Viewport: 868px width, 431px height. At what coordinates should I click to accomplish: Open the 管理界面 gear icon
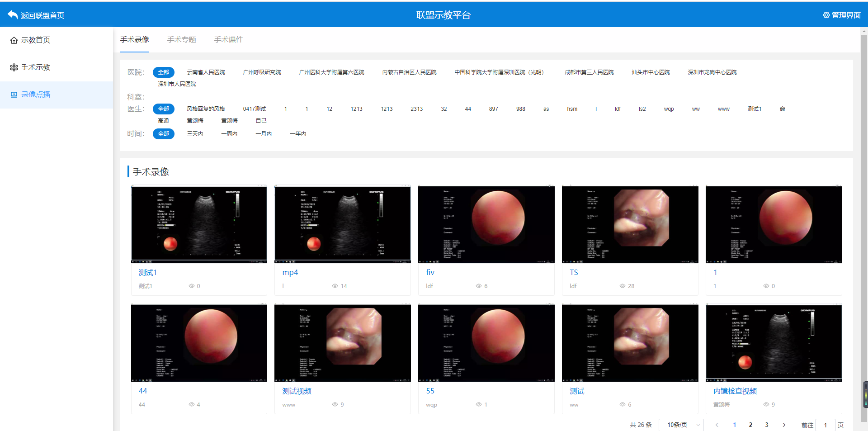tap(826, 15)
